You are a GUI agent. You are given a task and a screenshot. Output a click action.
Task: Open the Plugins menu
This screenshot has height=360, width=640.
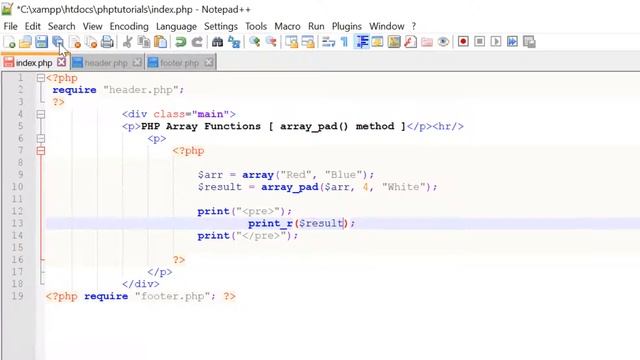[x=347, y=26]
